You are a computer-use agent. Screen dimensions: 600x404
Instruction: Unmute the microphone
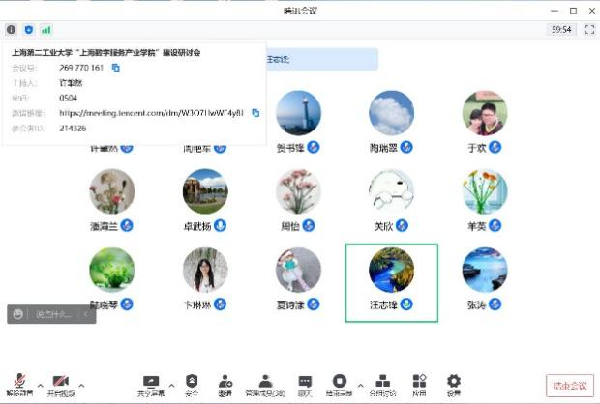click(18, 384)
